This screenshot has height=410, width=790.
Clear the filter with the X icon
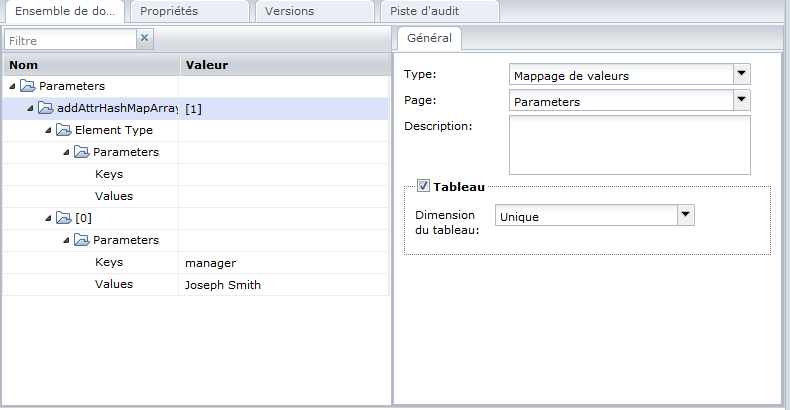point(145,38)
